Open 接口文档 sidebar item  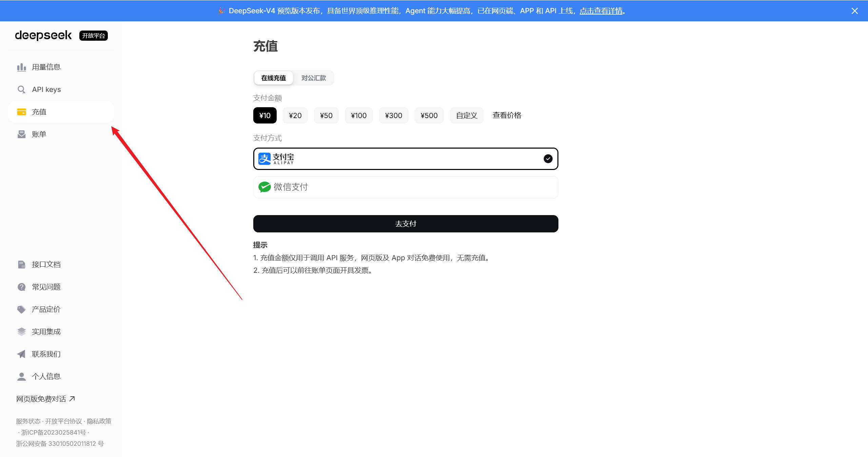point(61,265)
